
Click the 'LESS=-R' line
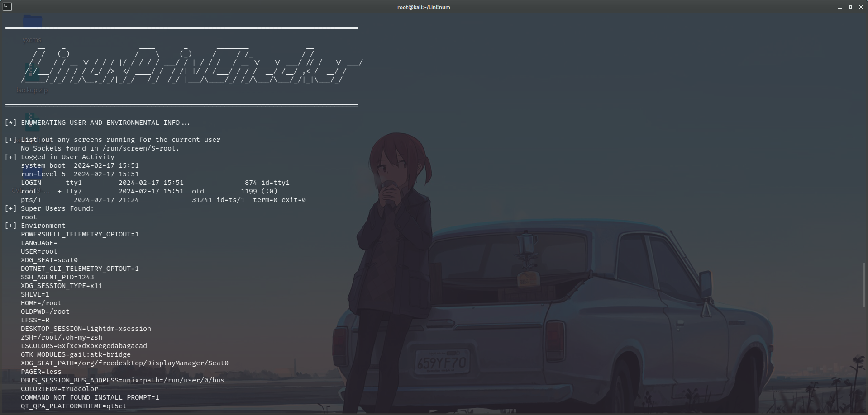(x=35, y=320)
